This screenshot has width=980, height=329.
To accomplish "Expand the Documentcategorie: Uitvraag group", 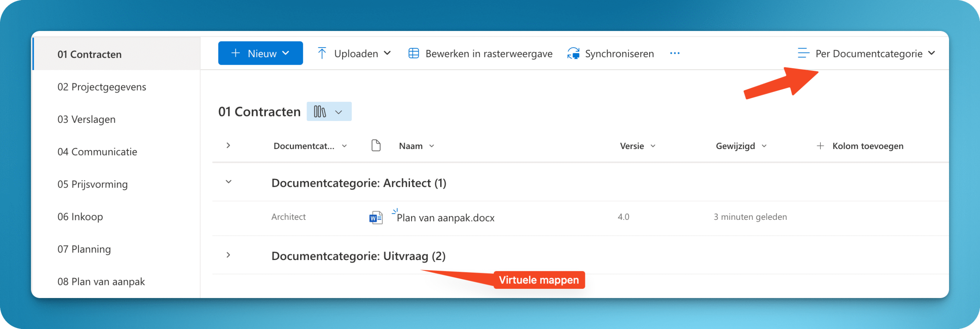I will (229, 255).
